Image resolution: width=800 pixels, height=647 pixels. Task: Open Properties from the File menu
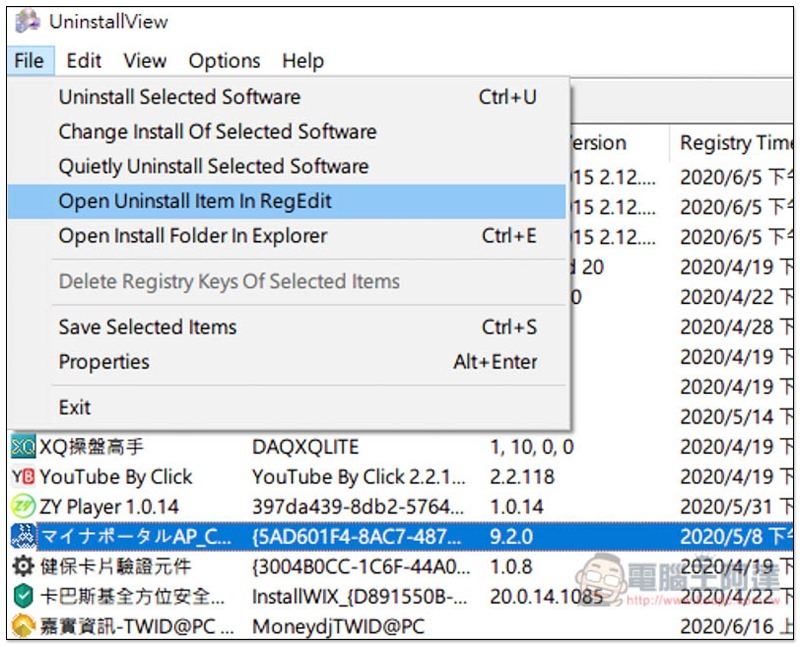pyautogui.click(x=287, y=362)
